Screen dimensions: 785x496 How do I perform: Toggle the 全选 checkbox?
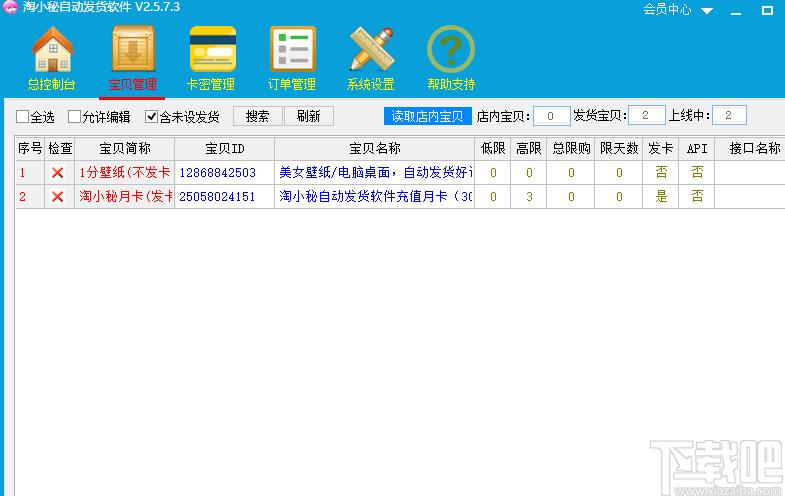[x=23, y=117]
